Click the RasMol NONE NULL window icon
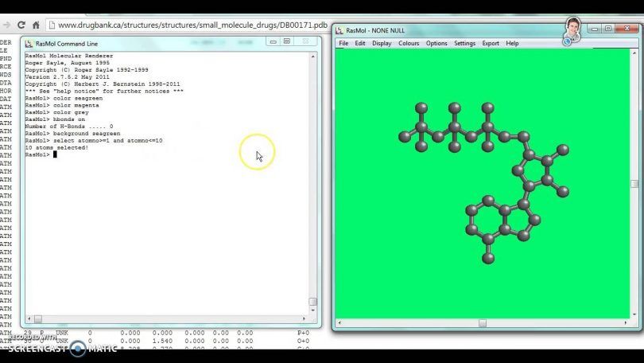Screen dimensions: 644x363 [339, 30]
